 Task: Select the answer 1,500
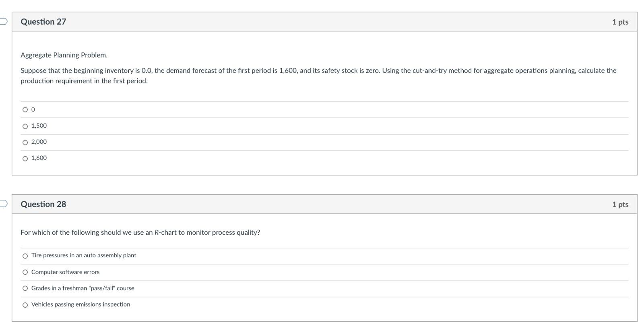(25, 126)
